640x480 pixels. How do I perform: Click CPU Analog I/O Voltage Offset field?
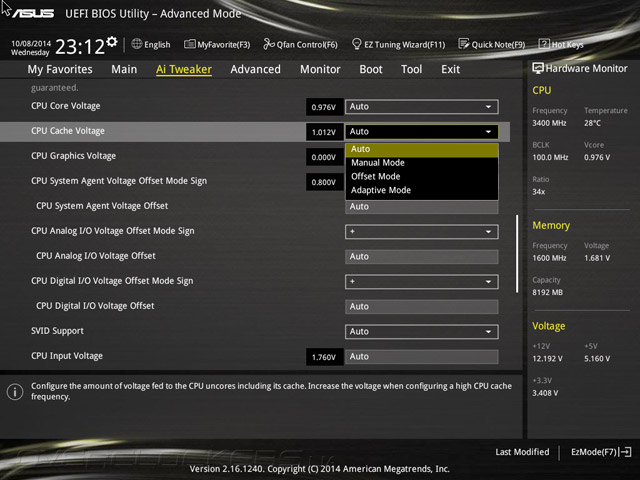(422, 257)
